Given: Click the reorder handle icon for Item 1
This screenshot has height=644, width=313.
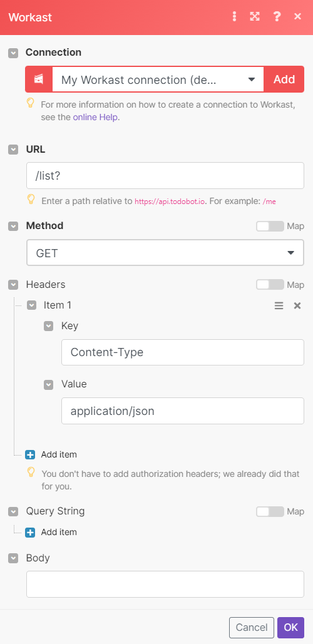Looking at the screenshot, I should tap(279, 305).
